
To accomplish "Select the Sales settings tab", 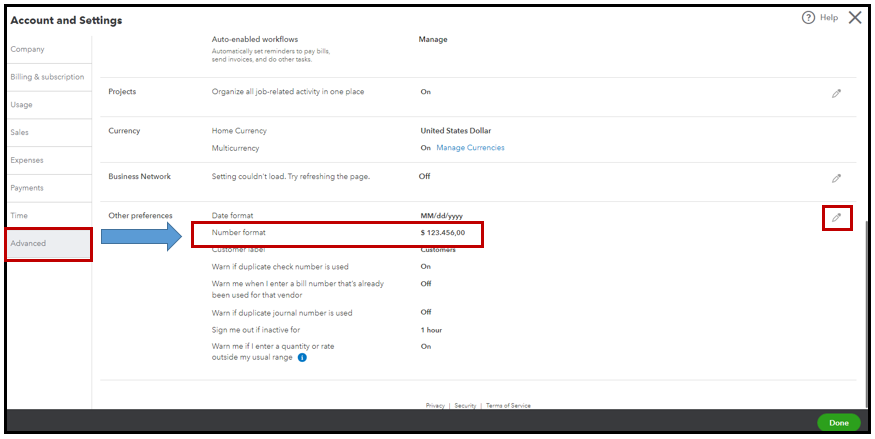I will click(x=20, y=132).
